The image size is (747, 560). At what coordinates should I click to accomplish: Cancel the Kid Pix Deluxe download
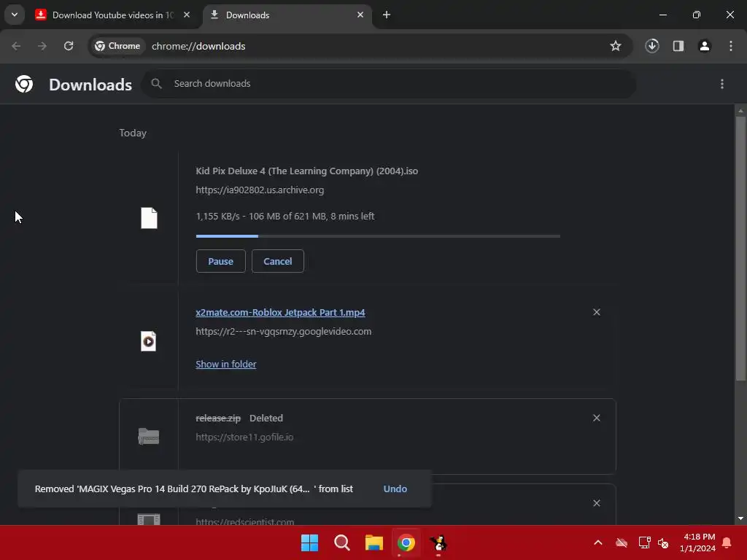pos(278,261)
